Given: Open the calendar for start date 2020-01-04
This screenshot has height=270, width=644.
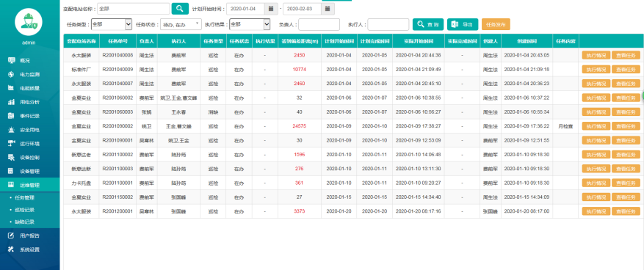Looking at the screenshot, I should 271,9.
